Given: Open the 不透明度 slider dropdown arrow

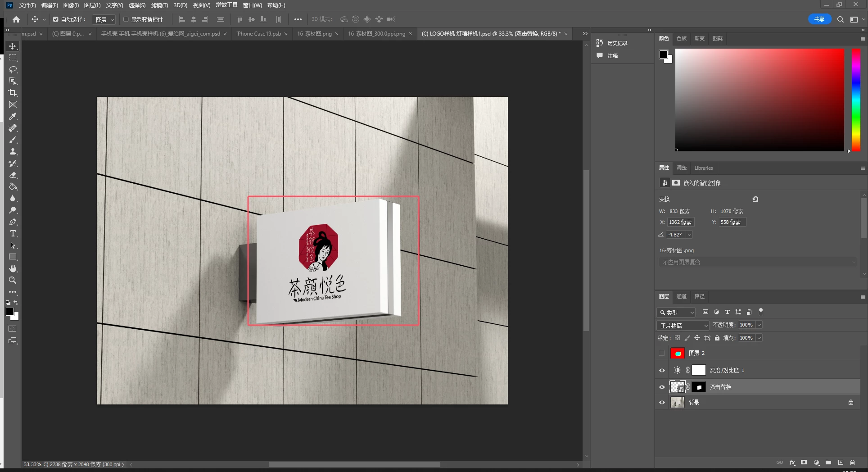Looking at the screenshot, I should click(x=759, y=325).
